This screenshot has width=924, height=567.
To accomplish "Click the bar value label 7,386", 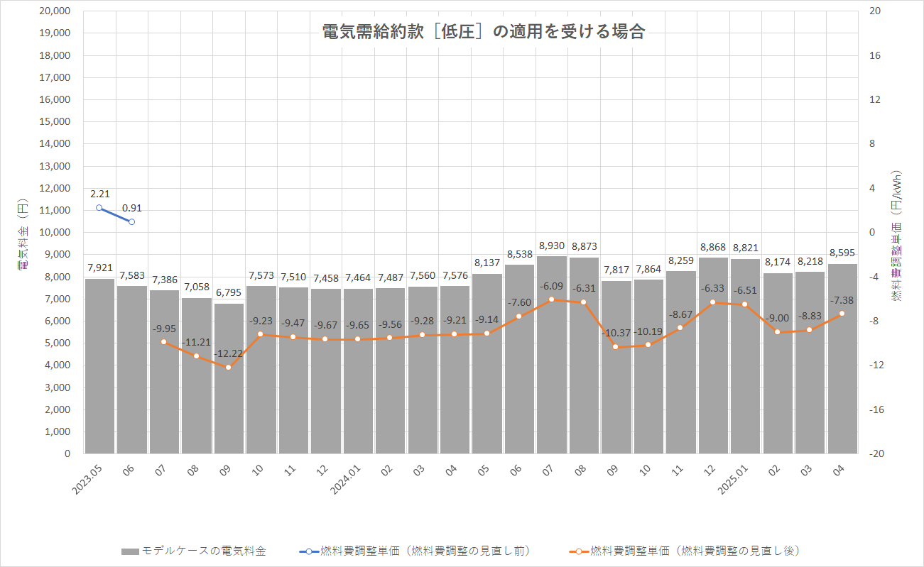I will pyautogui.click(x=164, y=280).
